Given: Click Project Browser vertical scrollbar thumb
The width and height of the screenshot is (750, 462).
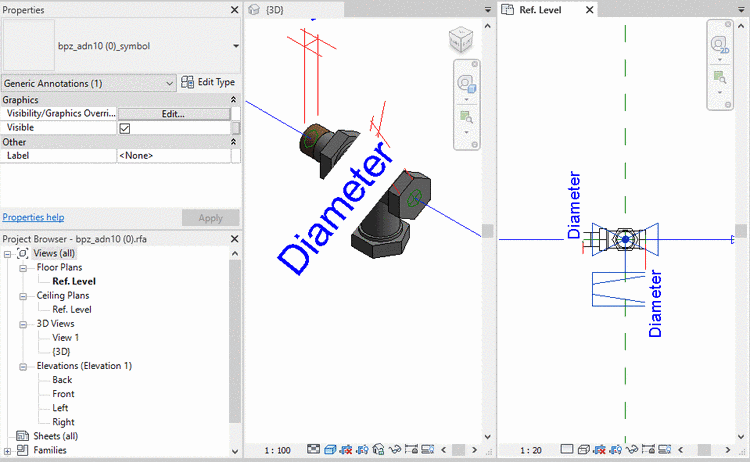Looking at the screenshot, I should tap(234, 341).
